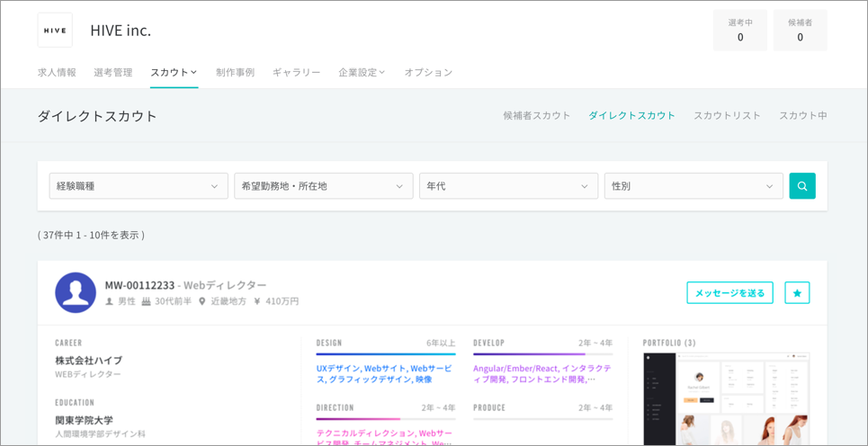This screenshot has height=446, width=868.
Task: Toggle the star favorite for MW-00112233
Action: (x=797, y=293)
